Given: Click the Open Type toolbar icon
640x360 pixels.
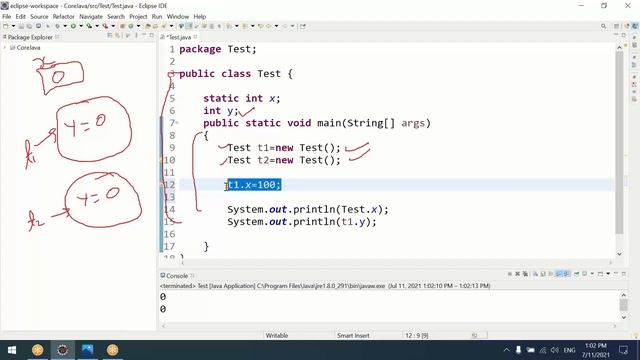Looking at the screenshot, I should coord(147,26).
